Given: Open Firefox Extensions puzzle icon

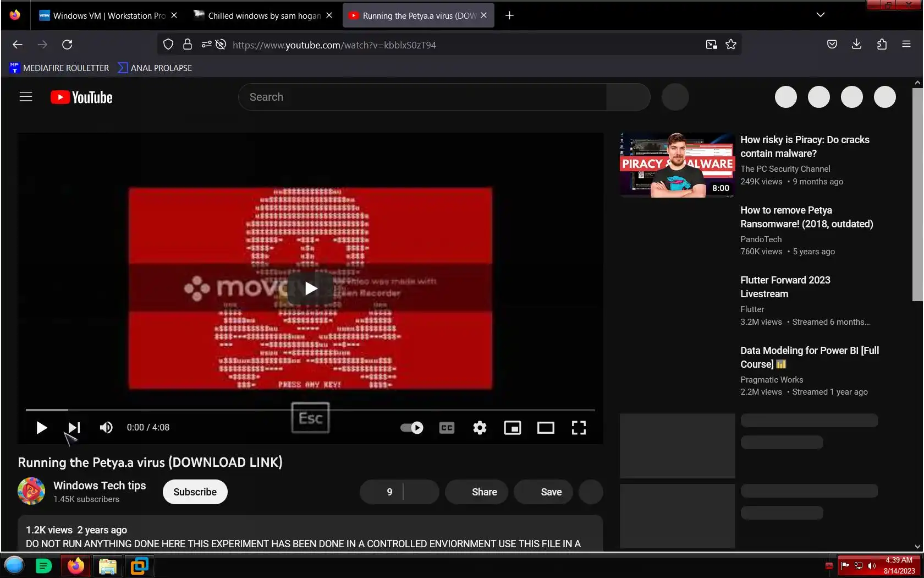Looking at the screenshot, I should coord(882,45).
